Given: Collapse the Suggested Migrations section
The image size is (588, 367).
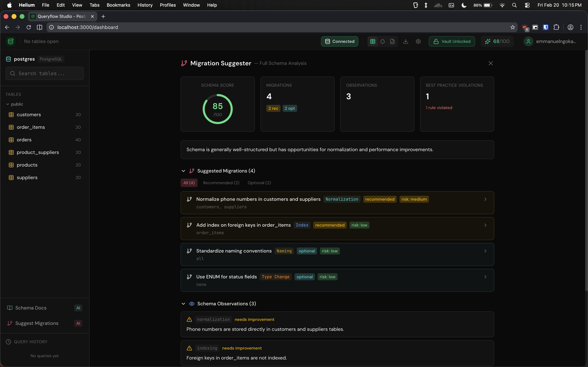Looking at the screenshot, I should pyautogui.click(x=183, y=171).
